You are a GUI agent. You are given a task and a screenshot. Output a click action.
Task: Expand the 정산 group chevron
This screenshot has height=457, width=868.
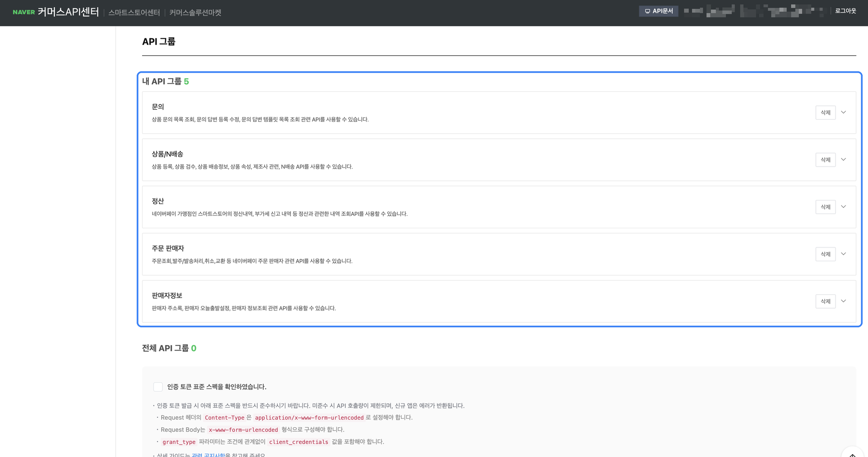point(843,207)
